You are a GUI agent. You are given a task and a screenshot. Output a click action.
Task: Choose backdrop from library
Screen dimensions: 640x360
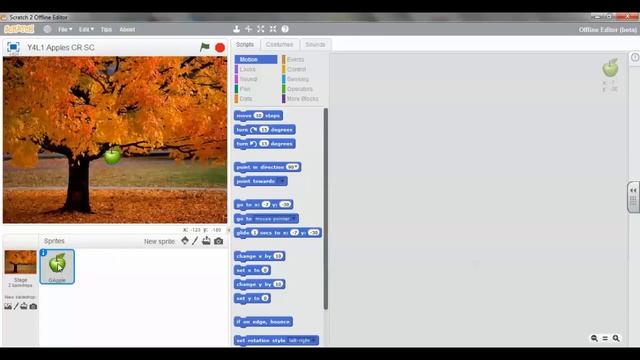(8, 306)
